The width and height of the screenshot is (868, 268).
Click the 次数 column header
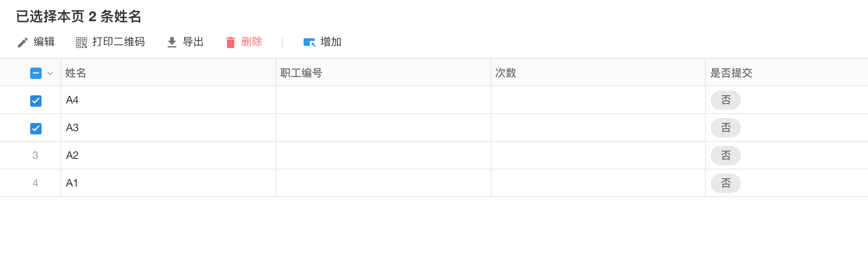pyautogui.click(x=505, y=73)
